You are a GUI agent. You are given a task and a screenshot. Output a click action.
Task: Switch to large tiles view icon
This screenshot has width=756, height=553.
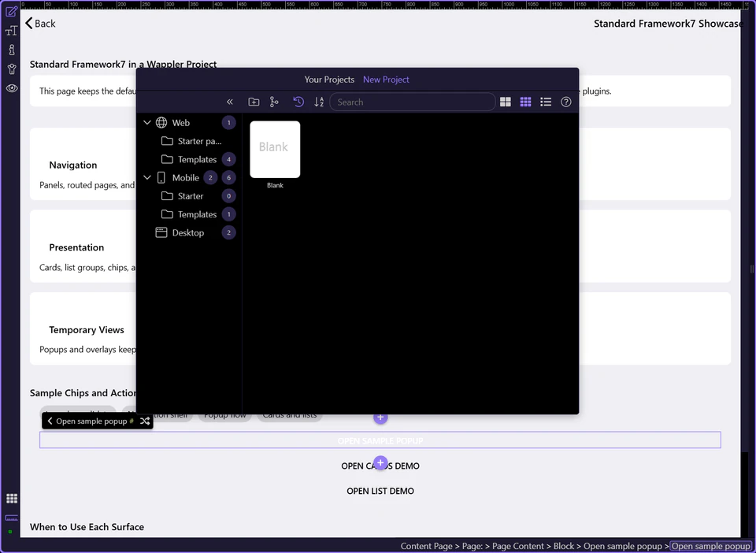tap(506, 102)
